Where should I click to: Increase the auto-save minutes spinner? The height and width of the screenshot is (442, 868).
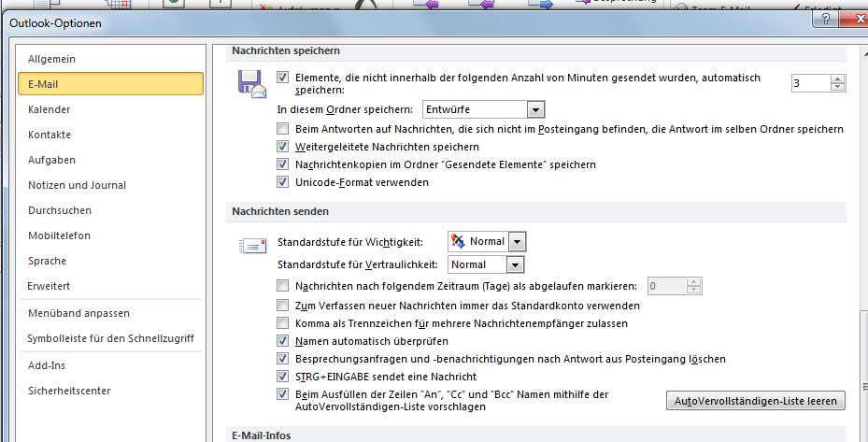click(x=838, y=79)
